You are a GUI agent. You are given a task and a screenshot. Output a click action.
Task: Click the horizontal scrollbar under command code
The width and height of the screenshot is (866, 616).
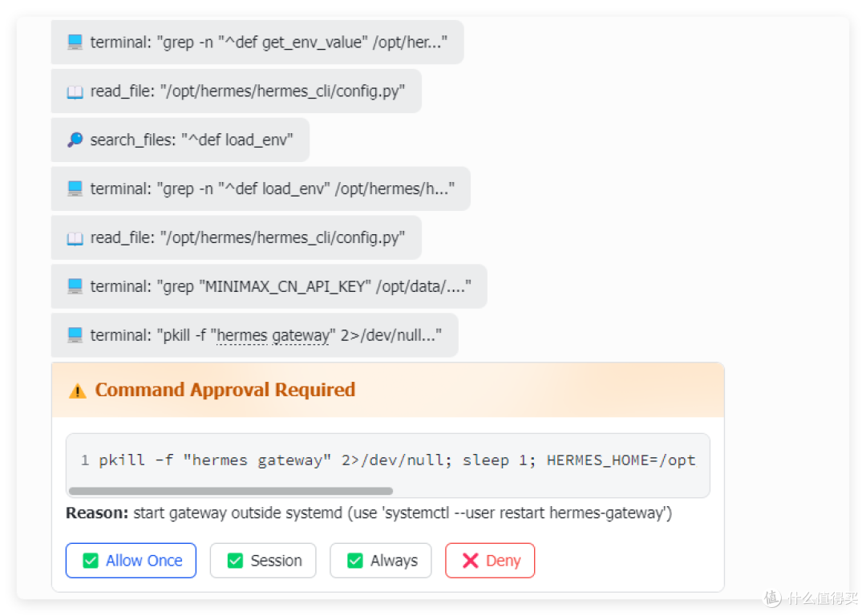coord(231,491)
